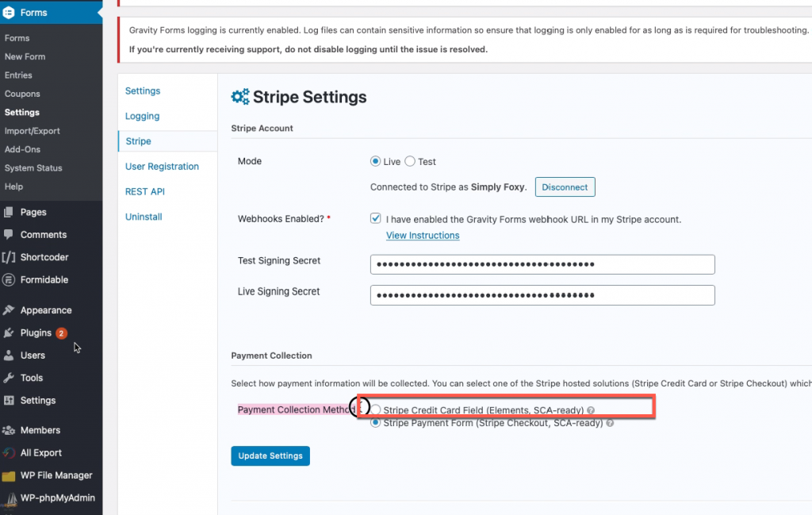Click the Plugins plug icon

click(8, 332)
